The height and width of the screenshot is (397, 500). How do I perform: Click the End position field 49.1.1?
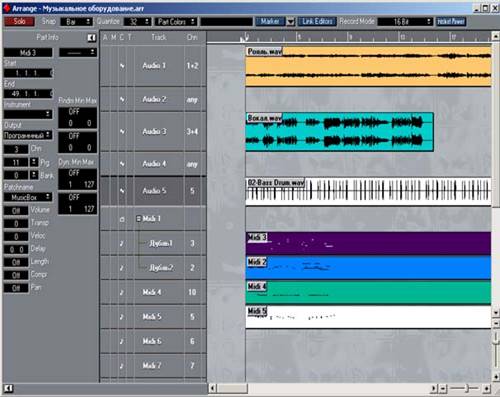click(x=28, y=94)
